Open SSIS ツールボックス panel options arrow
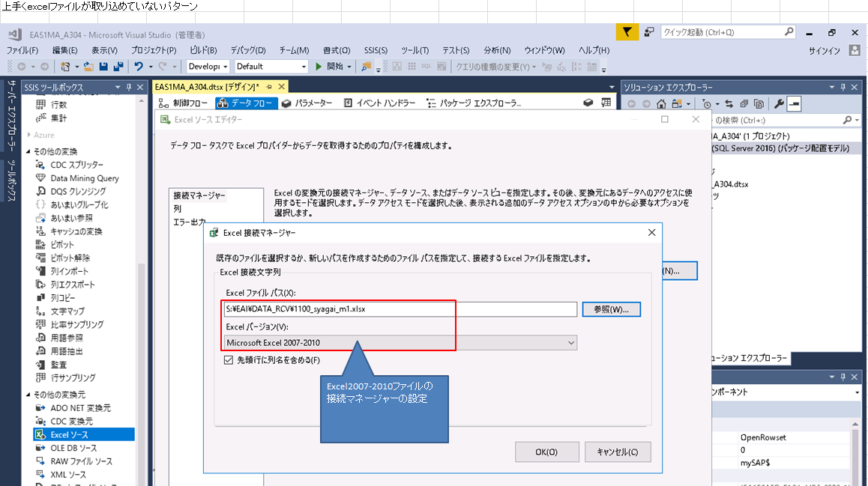 click(118, 88)
